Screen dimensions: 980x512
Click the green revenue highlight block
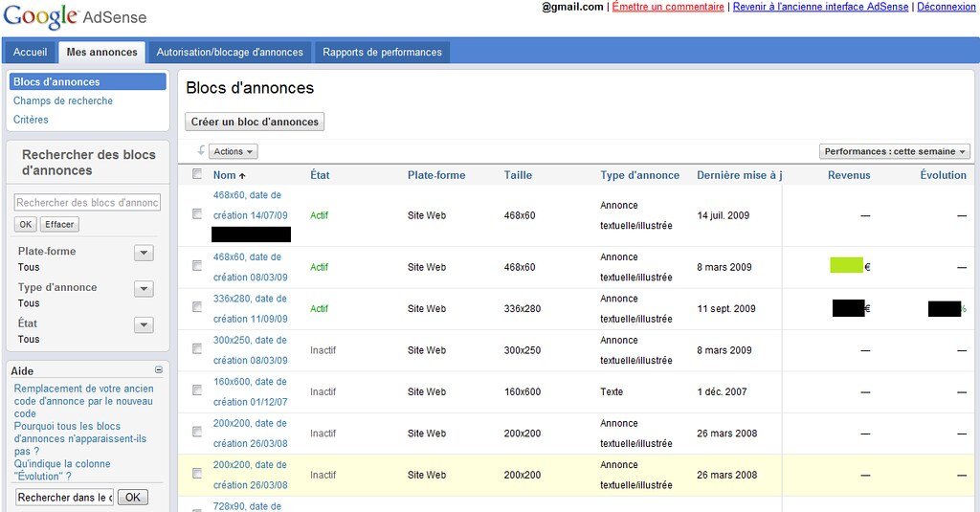pos(846,265)
